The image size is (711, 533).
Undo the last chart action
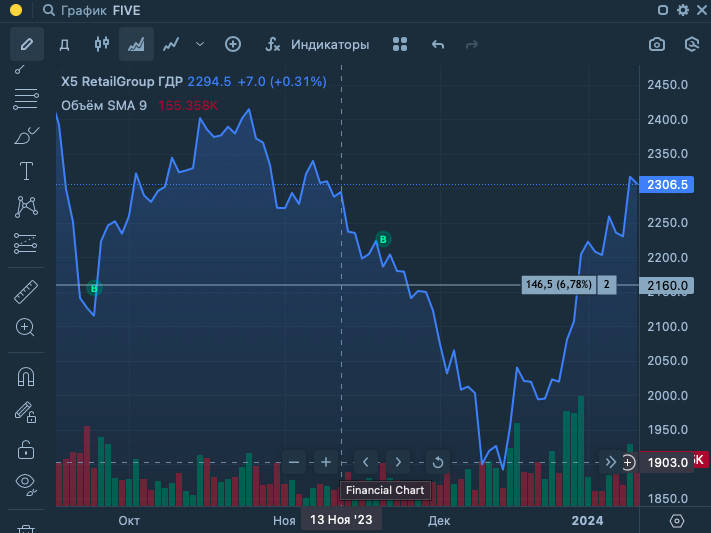click(x=438, y=44)
